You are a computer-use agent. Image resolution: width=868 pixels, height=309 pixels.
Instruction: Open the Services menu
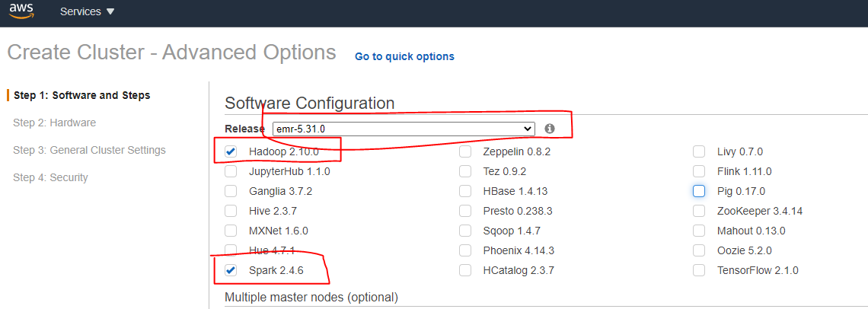pyautogui.click(x=88, y=11)
